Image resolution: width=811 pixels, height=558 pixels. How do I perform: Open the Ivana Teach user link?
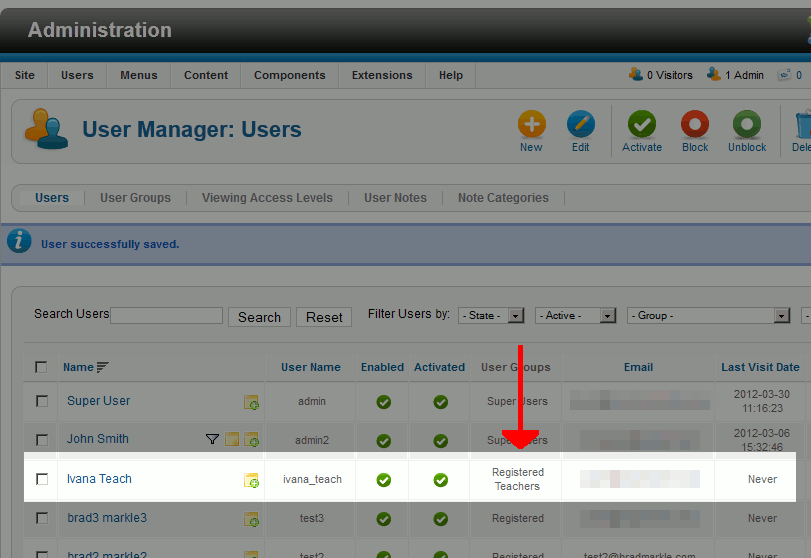click(99, 479)
